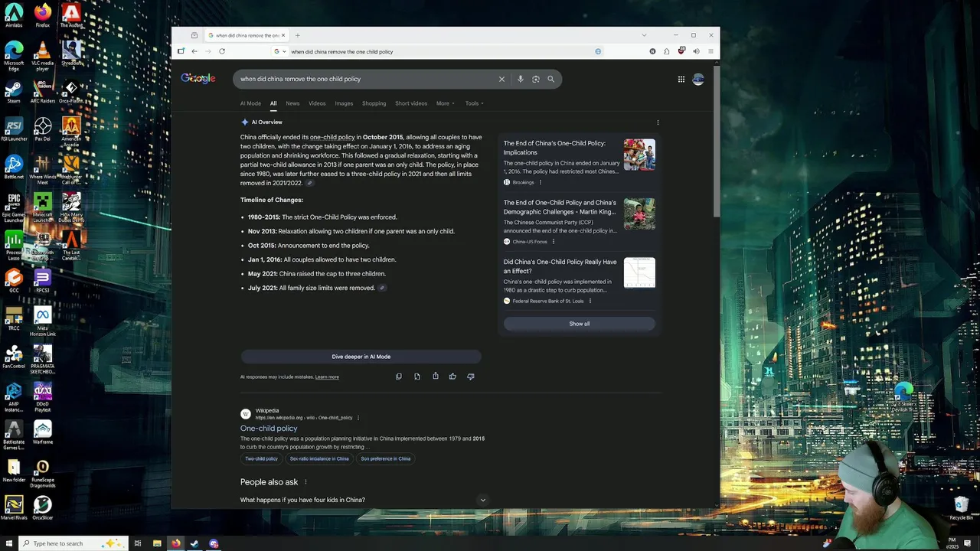This screenshot has height=551, width=980.
Task: Give the AI Overview a thumbs up
Action: coord(452,377)
